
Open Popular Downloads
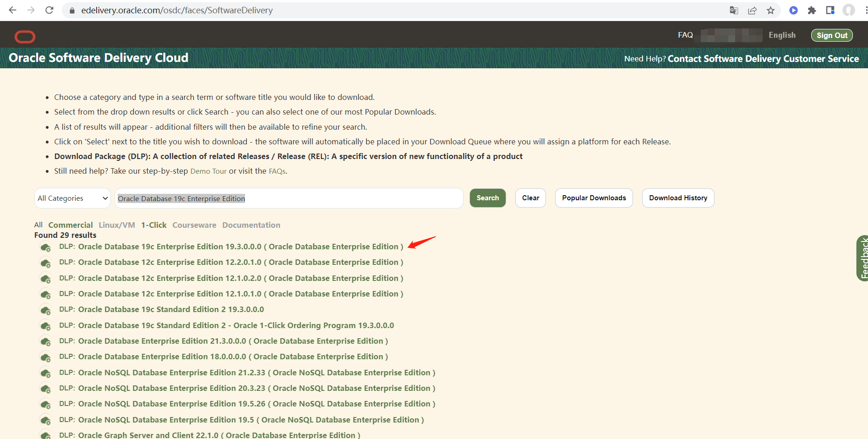tap(594, 198)
